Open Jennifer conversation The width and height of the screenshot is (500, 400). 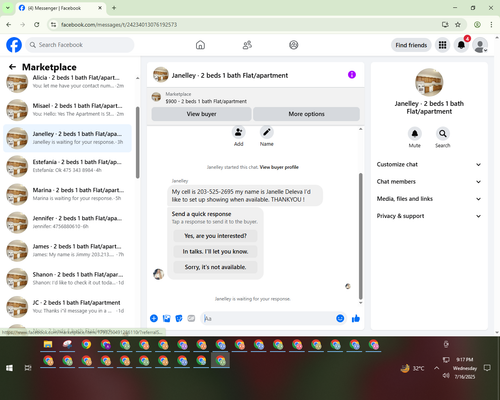68,222
